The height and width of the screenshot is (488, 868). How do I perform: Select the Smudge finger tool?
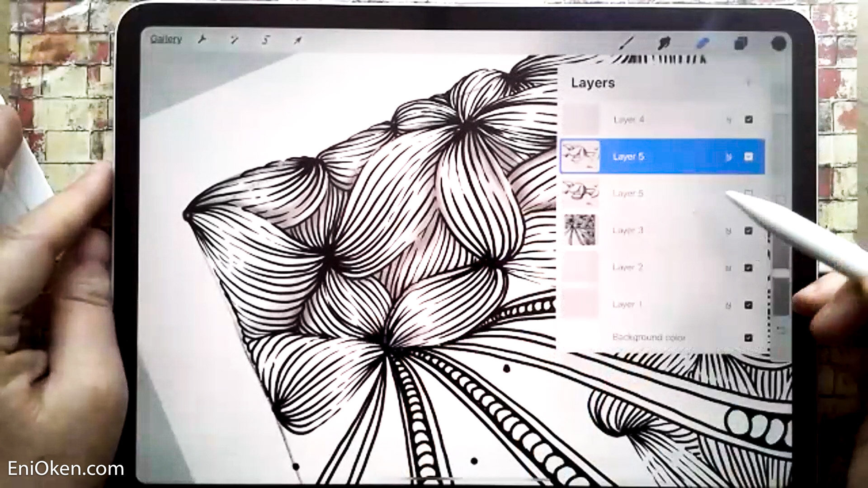664,43
